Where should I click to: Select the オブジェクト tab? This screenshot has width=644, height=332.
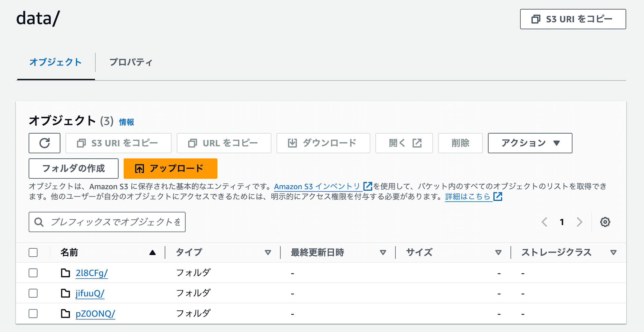[x=55, y=62]
